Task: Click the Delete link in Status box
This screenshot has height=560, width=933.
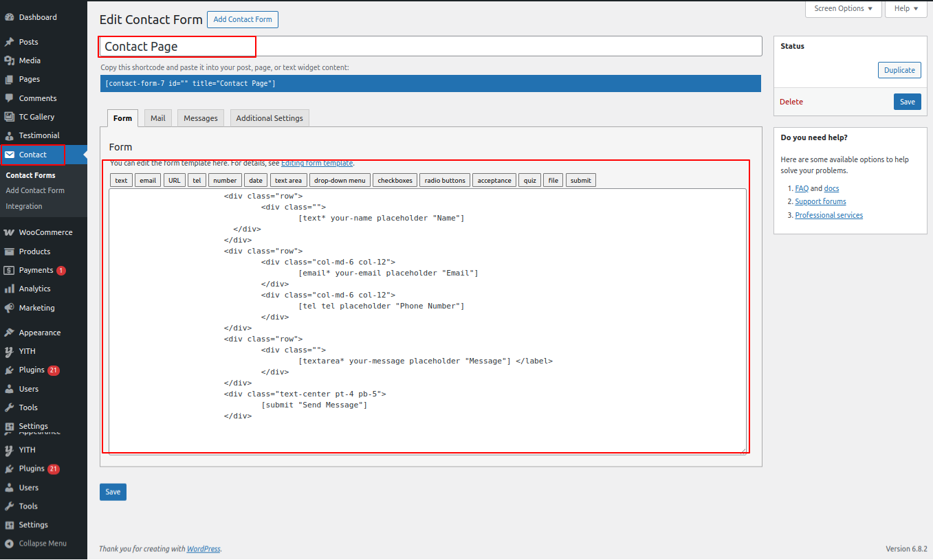Action: (791, 102)
